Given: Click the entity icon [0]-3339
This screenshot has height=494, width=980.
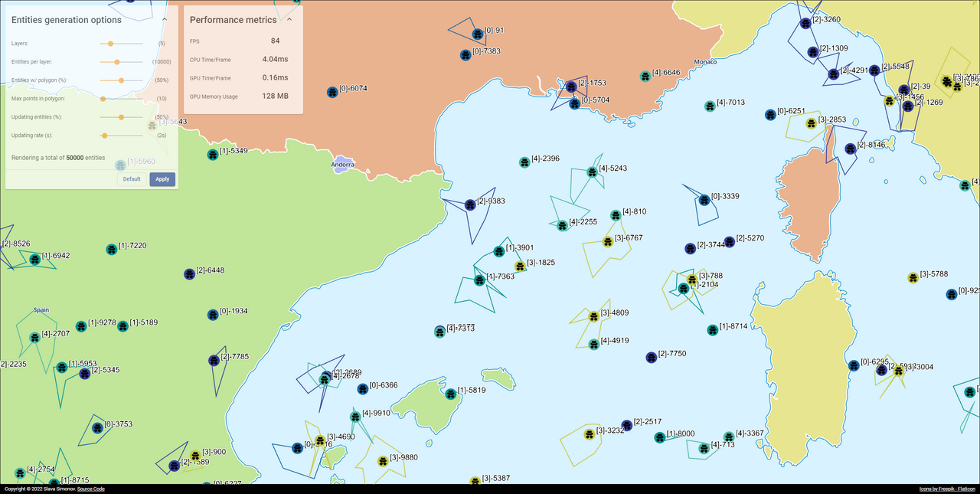Looking at the screenshot, I should (704, 200).
